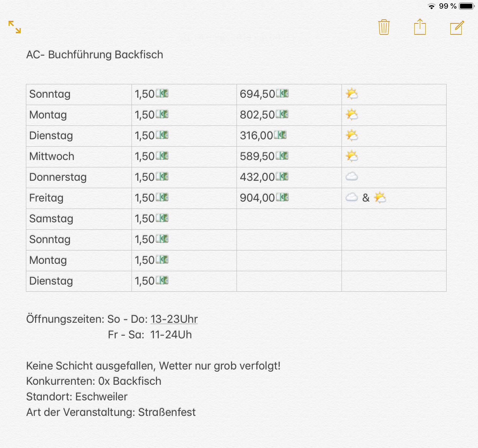Tap the battery indicator in status bar

pyautogui.click(x=467, y=6)
